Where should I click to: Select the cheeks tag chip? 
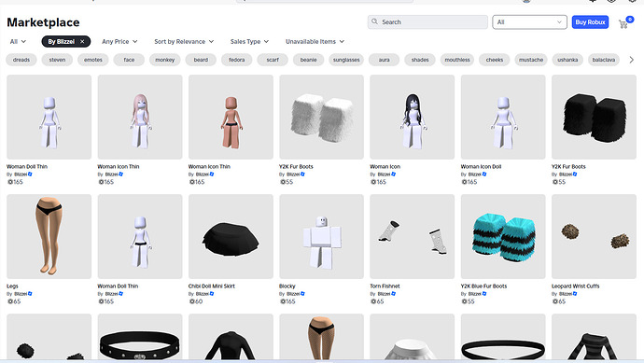[x=495, y=60]
